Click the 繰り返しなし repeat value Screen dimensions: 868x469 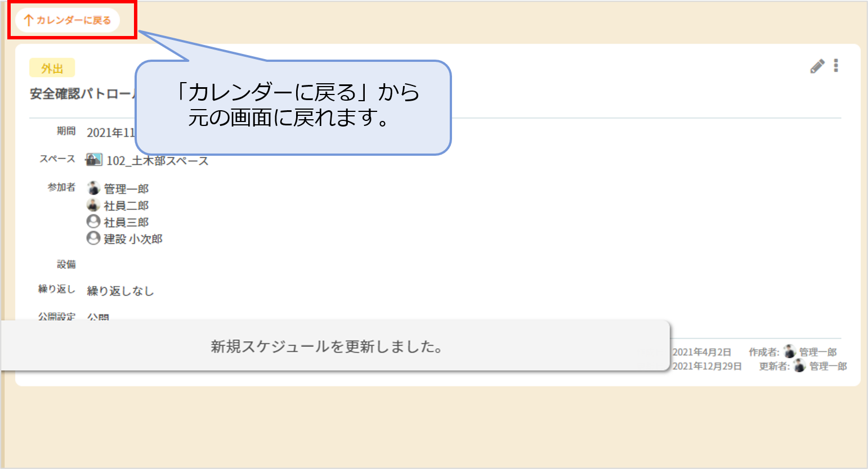[x=120, y=291]
